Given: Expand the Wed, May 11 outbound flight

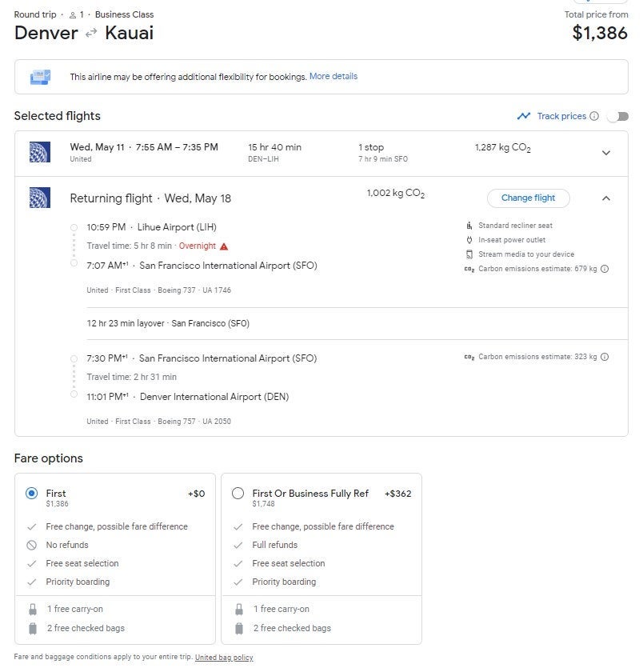Looking at the screenshot, I should (x=605, y=153).
